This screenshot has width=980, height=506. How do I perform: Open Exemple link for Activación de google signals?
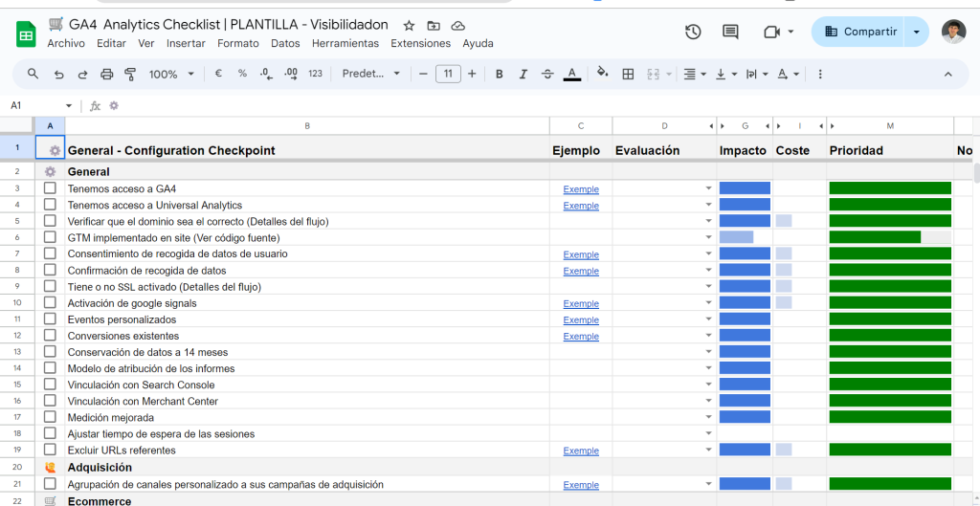coord(581,303)
